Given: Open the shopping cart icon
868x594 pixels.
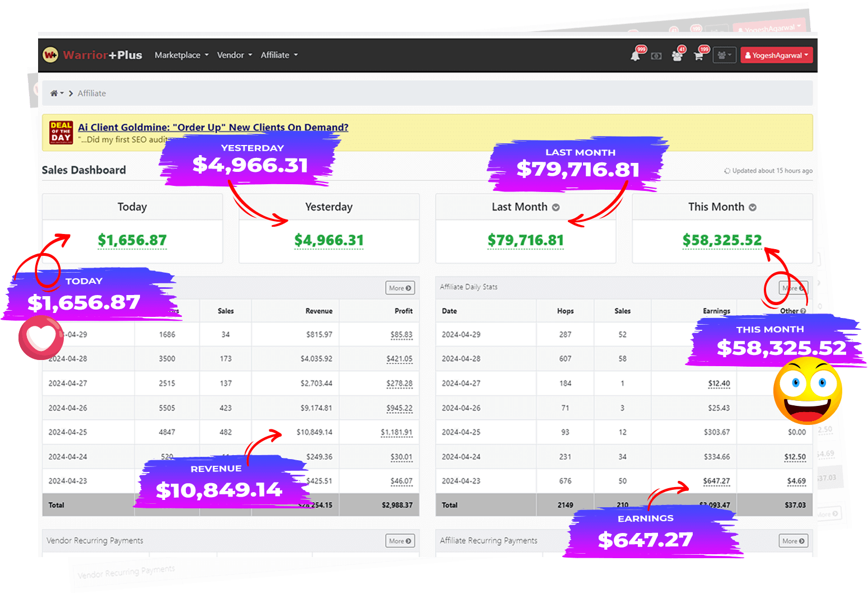Looking at the screenshot, I should pyautogui.click(x=698, y=56).
